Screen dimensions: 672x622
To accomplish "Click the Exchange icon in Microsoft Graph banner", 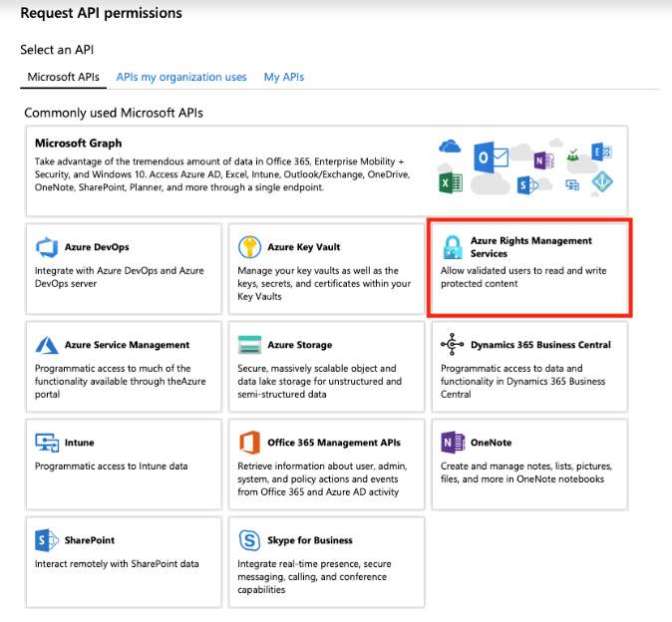I will tap(601, 153).
